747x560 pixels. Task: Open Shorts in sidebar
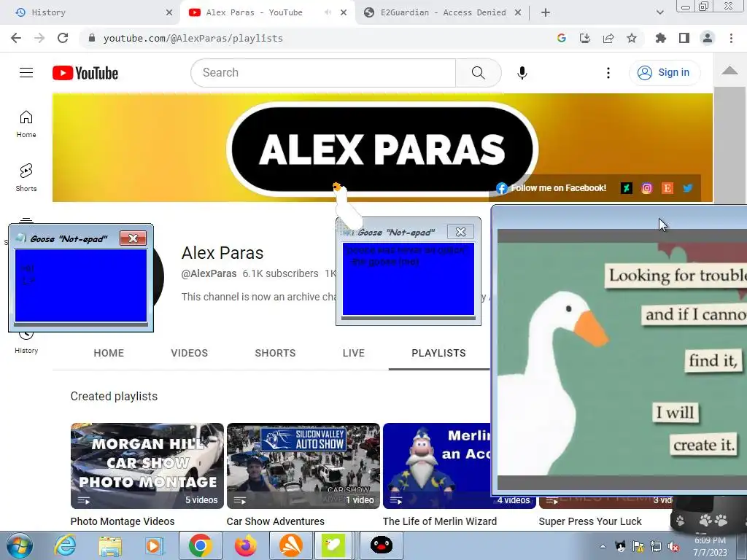click(26, 178)
